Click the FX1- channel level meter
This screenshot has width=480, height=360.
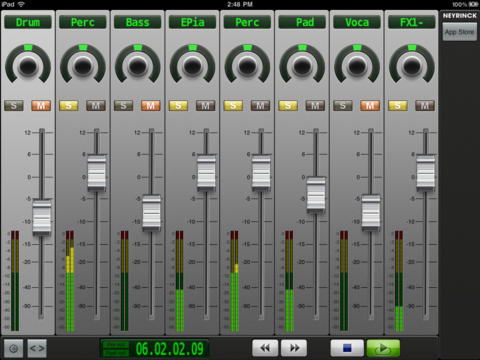click(399, 281)
